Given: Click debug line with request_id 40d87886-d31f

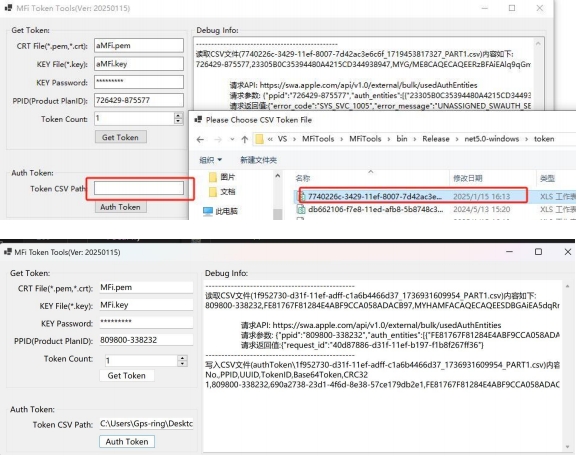Looking at the screenshot, I should [362, 345].
